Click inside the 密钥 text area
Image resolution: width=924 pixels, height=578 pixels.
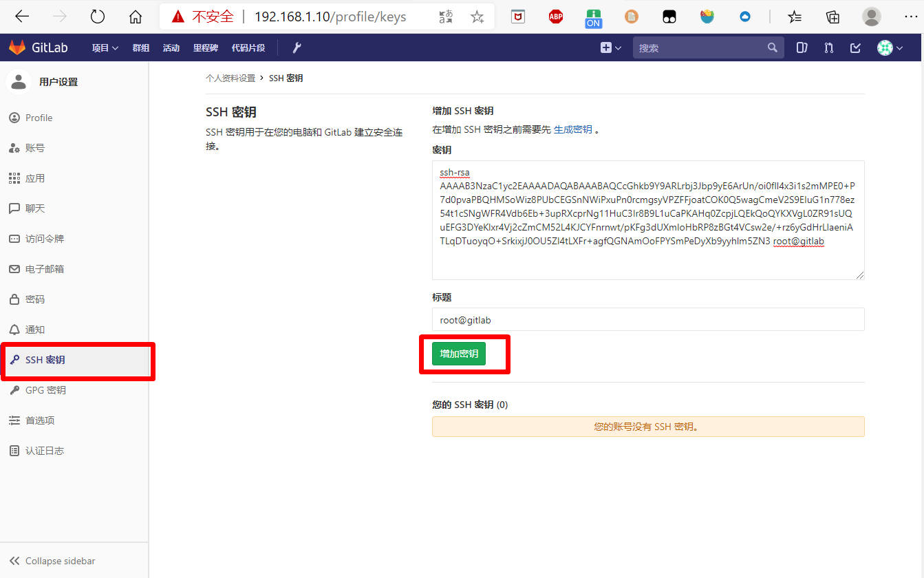[x=648, y=220]
